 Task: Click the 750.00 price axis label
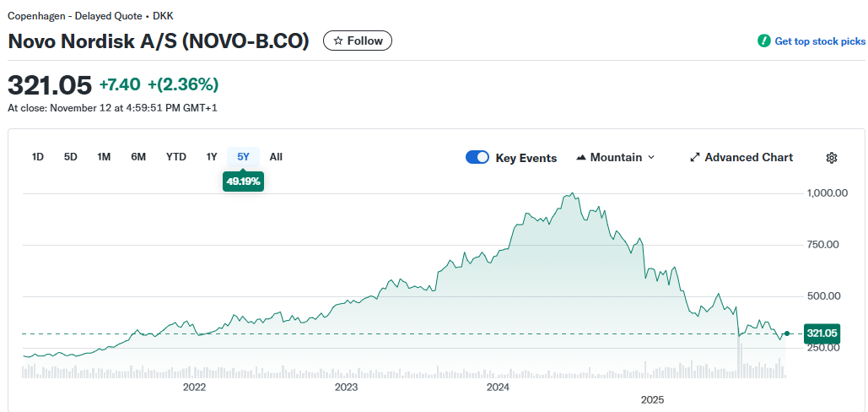coord(825,245)
